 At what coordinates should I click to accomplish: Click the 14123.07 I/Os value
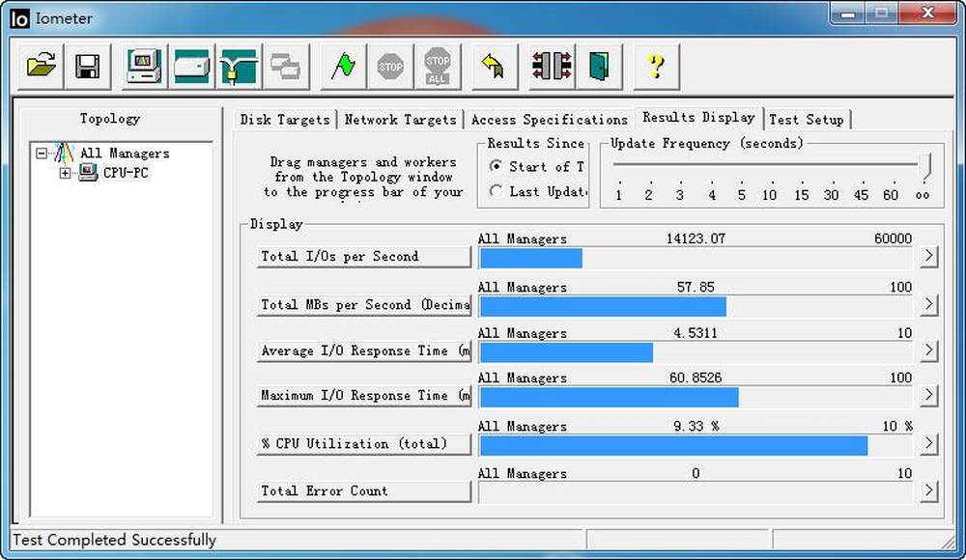[x=696, y=238]
